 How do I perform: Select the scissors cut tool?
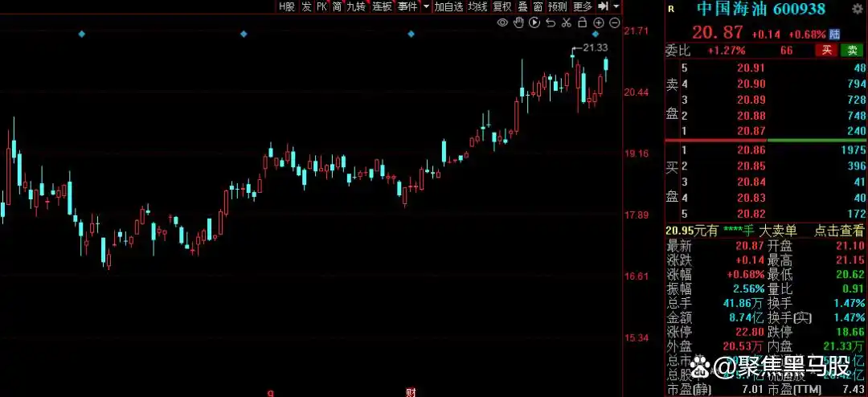[x=566, y=23]
